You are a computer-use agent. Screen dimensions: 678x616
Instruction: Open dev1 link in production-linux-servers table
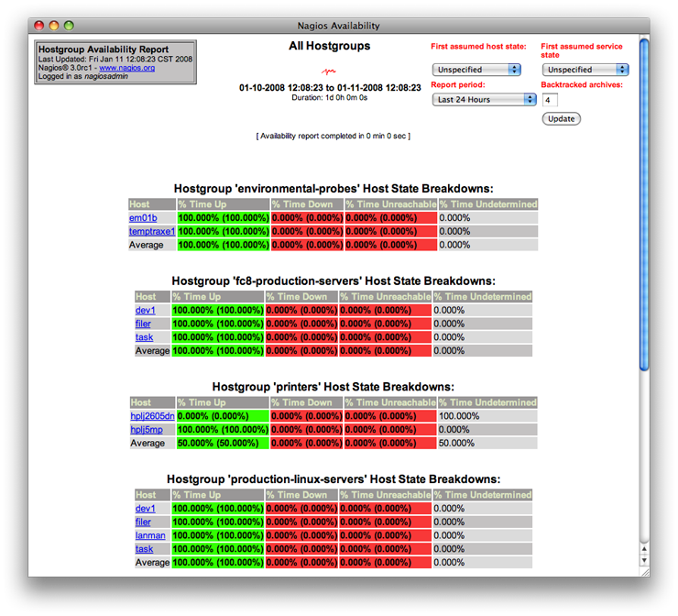tap(146, 508)
